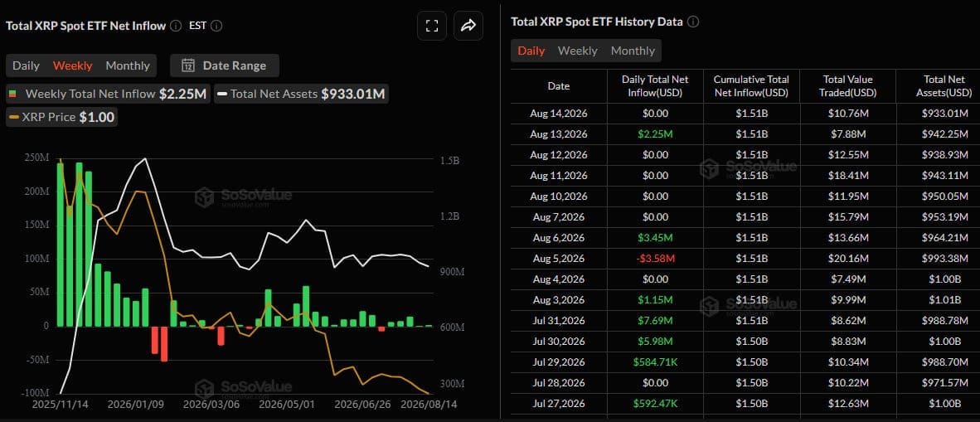Image resolution: width=980 pixels, height=422 pixels.
Task: Click EST timezone label
Action: pos(197,26)
